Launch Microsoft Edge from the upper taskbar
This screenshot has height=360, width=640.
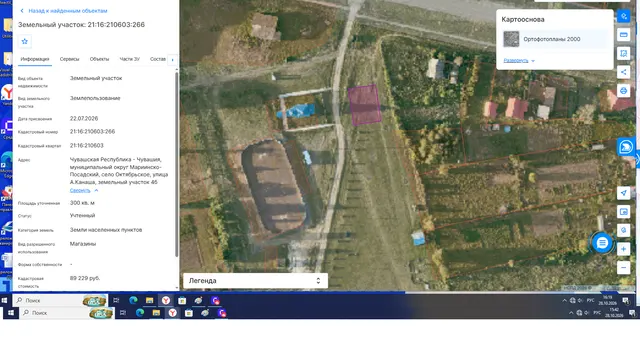(133, 300)
